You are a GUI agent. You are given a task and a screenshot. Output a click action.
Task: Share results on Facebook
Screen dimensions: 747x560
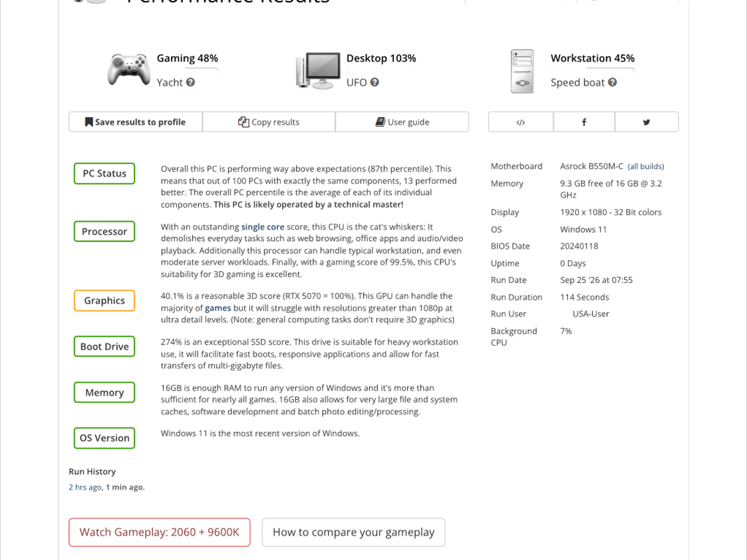[584, 122]
